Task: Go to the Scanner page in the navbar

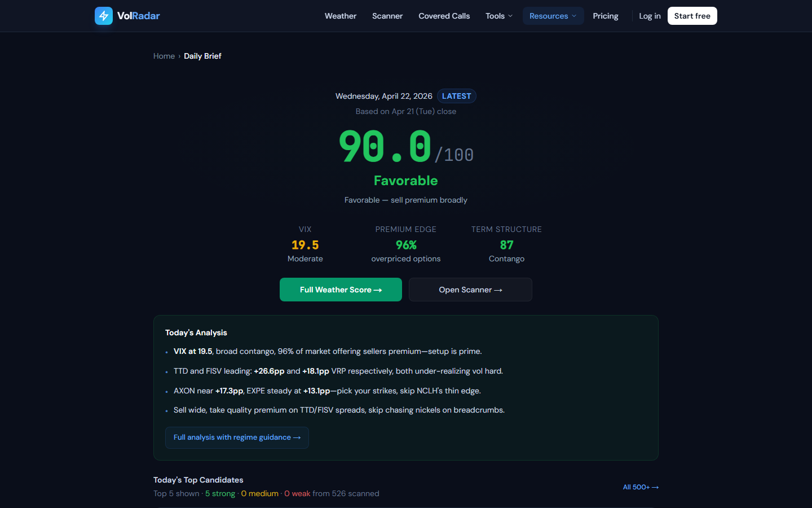Action: 387,16
